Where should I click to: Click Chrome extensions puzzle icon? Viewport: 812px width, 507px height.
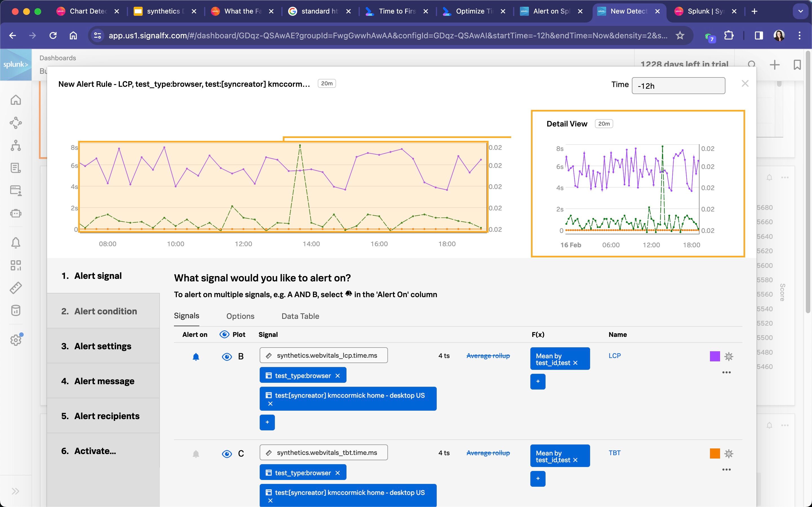tap(729, 35)
